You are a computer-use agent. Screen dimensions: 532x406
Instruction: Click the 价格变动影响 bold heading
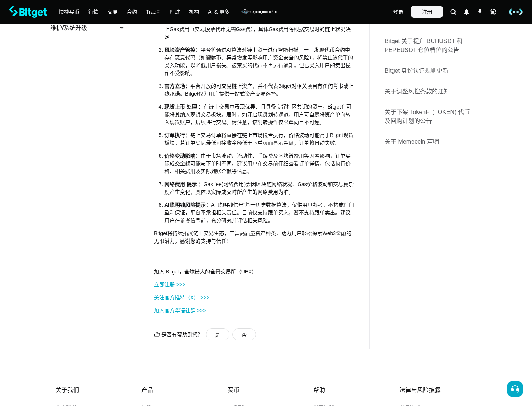click(x=181, y=156)
